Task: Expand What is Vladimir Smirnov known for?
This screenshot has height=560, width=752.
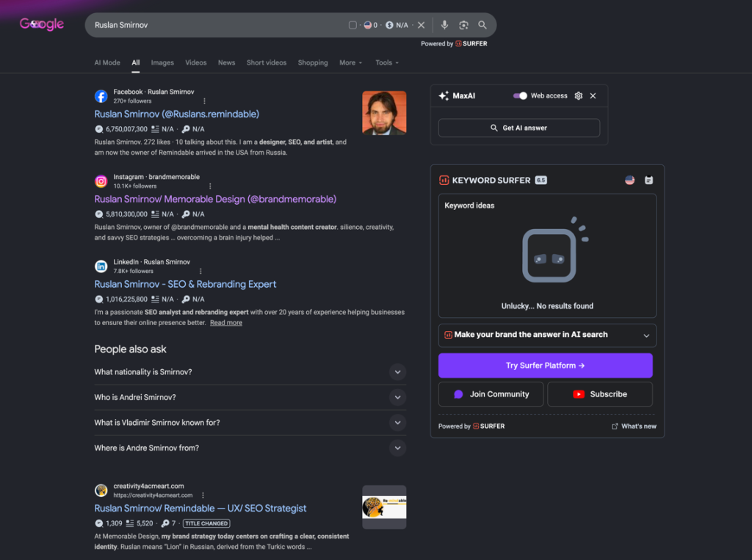Action: click(x=250, y=423)
